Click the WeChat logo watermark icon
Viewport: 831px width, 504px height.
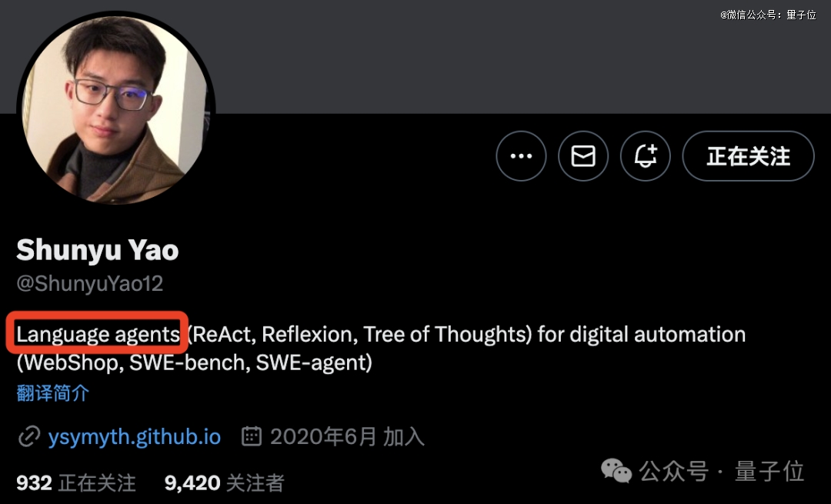point(616,471)
